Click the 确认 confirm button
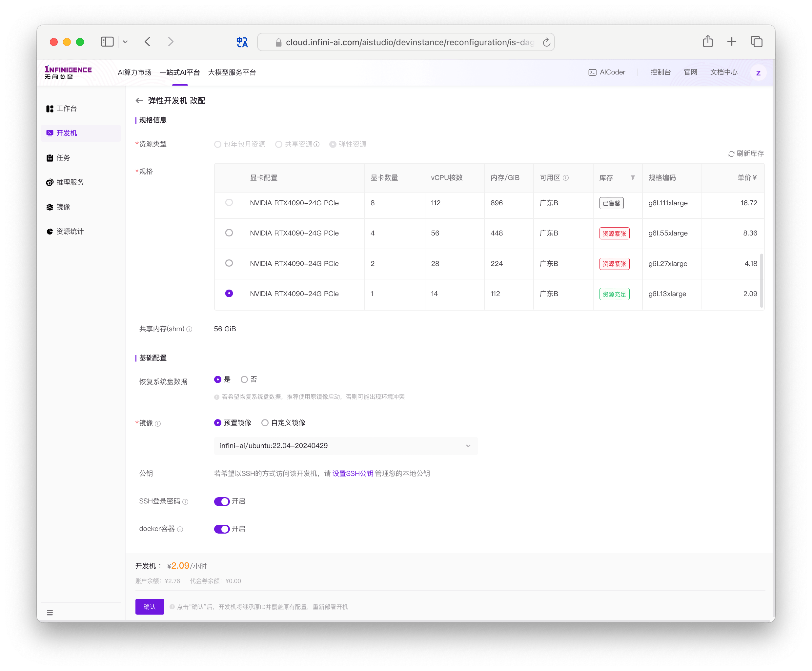 pyautogui.click(x=150, y=606)
